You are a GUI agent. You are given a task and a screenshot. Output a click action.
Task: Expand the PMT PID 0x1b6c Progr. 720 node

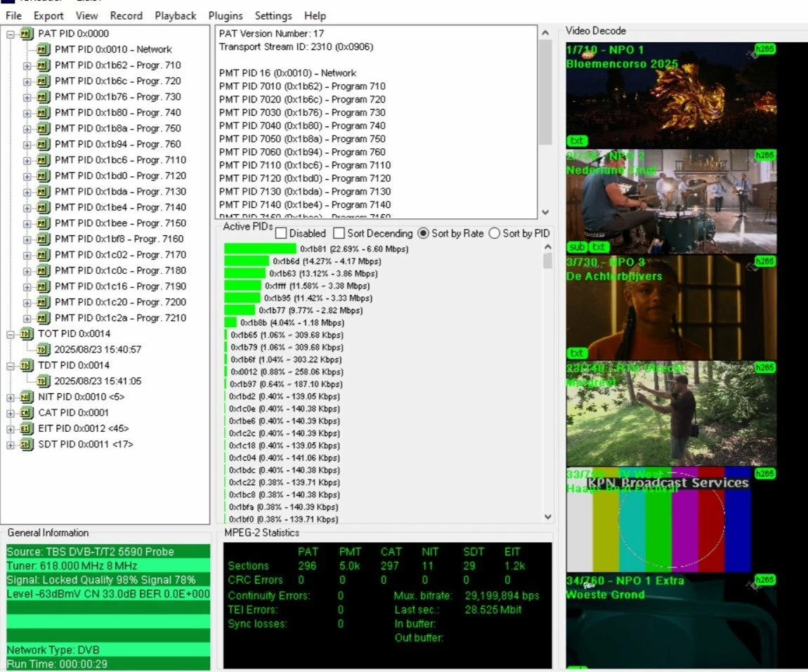[x=27, y=81]
